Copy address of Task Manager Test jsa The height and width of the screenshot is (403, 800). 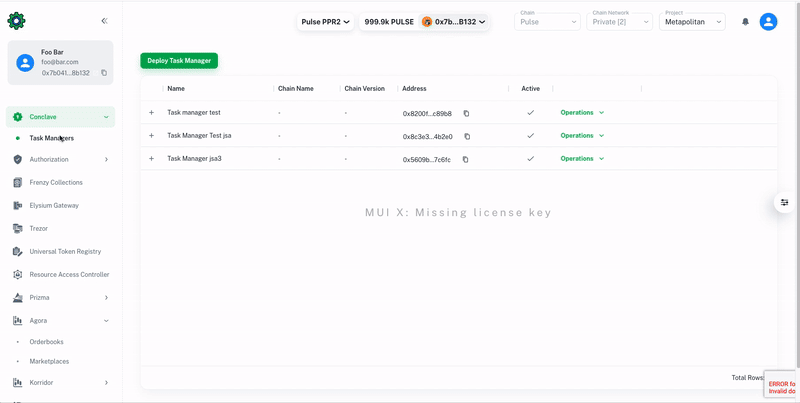click(x=467, y=136)
